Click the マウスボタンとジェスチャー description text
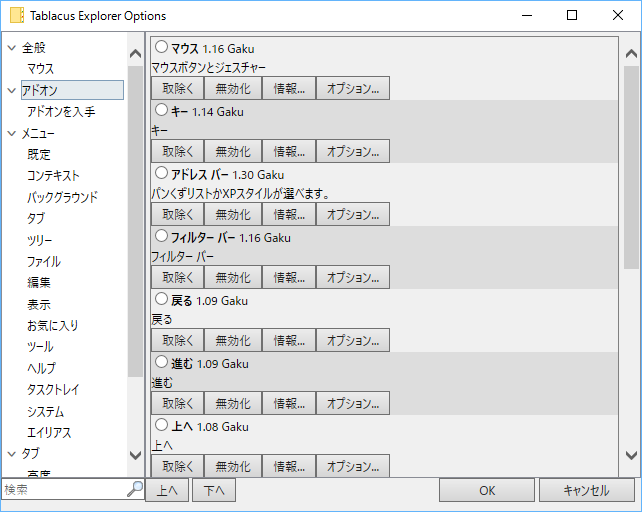 208,67
